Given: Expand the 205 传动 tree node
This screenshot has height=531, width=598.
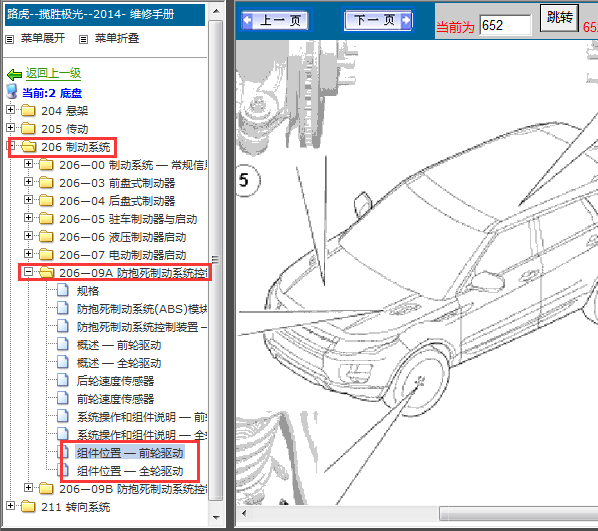Looking at the screenshot, I should click(10, 127).
